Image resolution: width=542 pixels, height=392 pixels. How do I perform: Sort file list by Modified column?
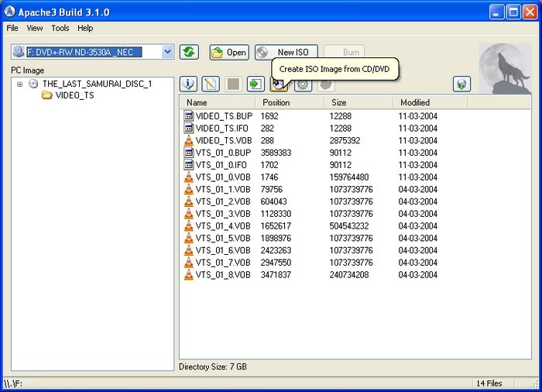tap(431, 102)
